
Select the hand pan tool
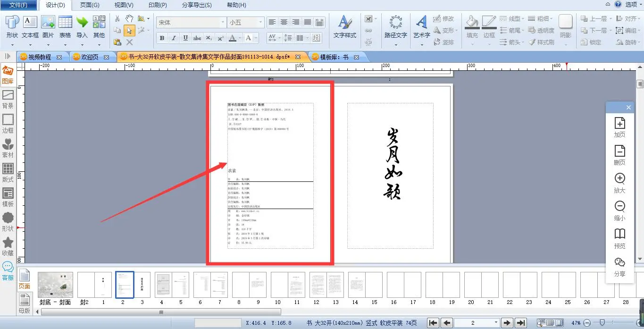[129, 19]
